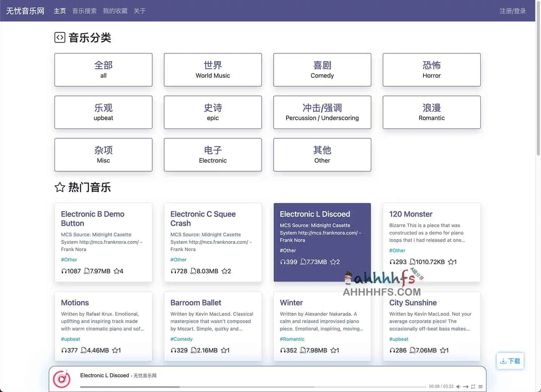The width and height of the screenshot is (541, 392).
Task: Click the code icon beside 音乐分类 heading
Action: (x=59, y=37)
